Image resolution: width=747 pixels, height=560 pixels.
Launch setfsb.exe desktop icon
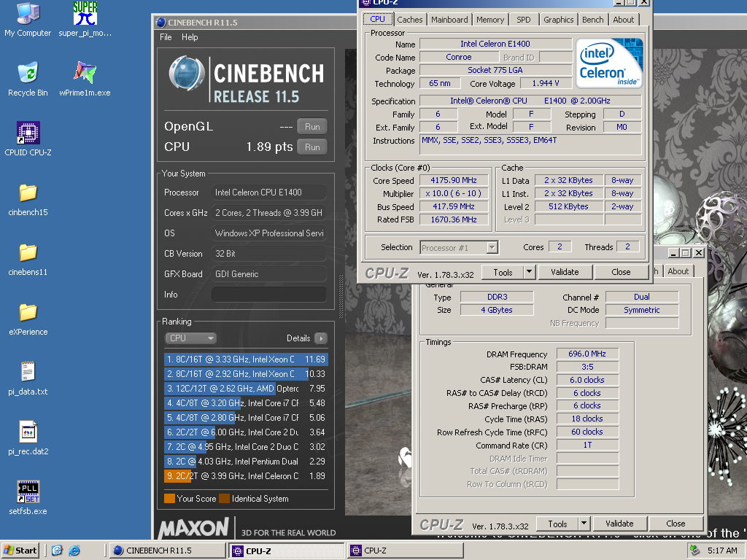pos(28,497)
